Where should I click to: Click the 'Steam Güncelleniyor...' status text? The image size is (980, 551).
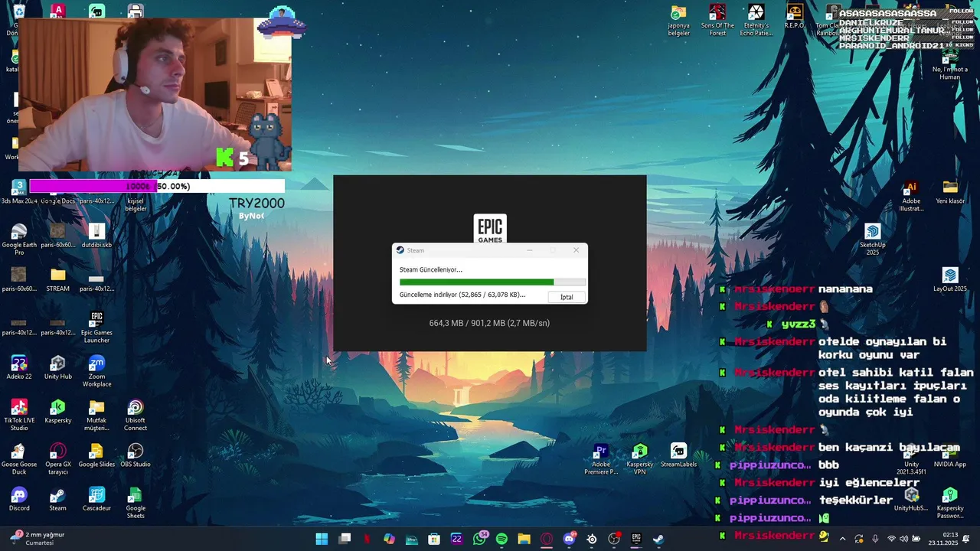[x=431, y=269]
